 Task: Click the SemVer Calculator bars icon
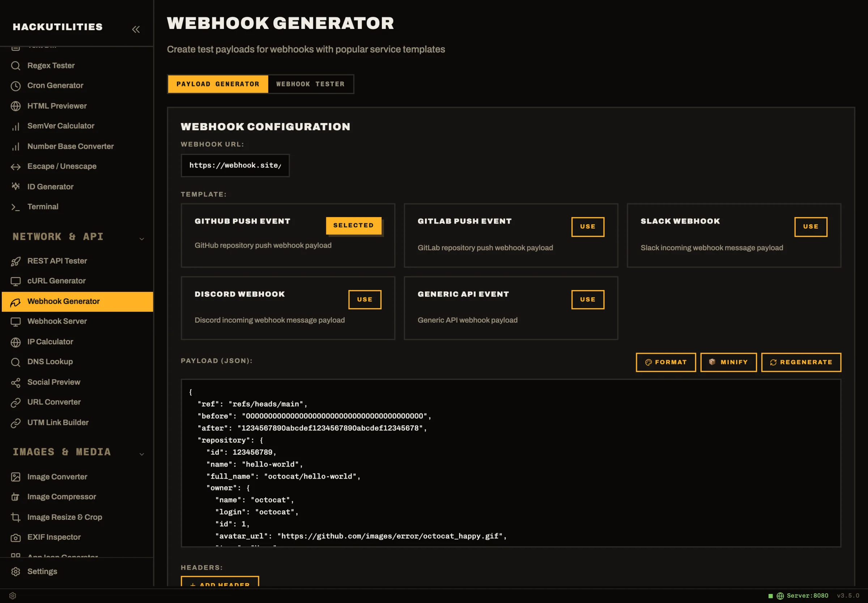click(x=16, y=126)
